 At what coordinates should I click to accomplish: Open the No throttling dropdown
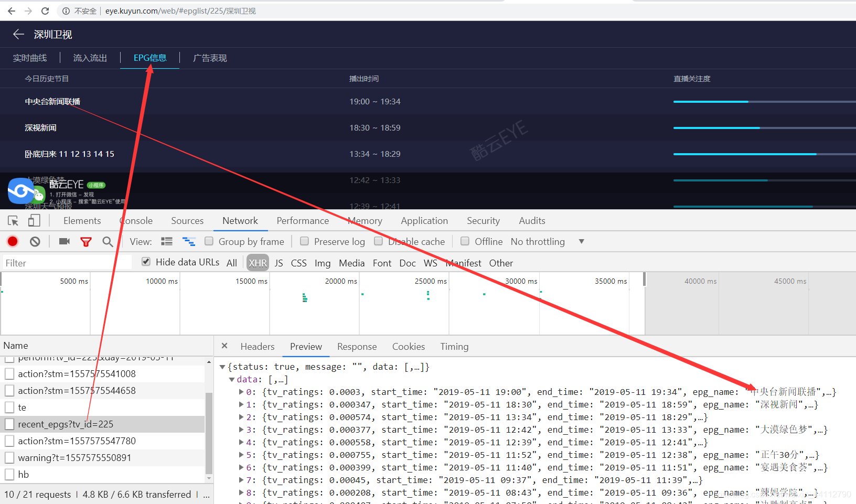[548, 241]
